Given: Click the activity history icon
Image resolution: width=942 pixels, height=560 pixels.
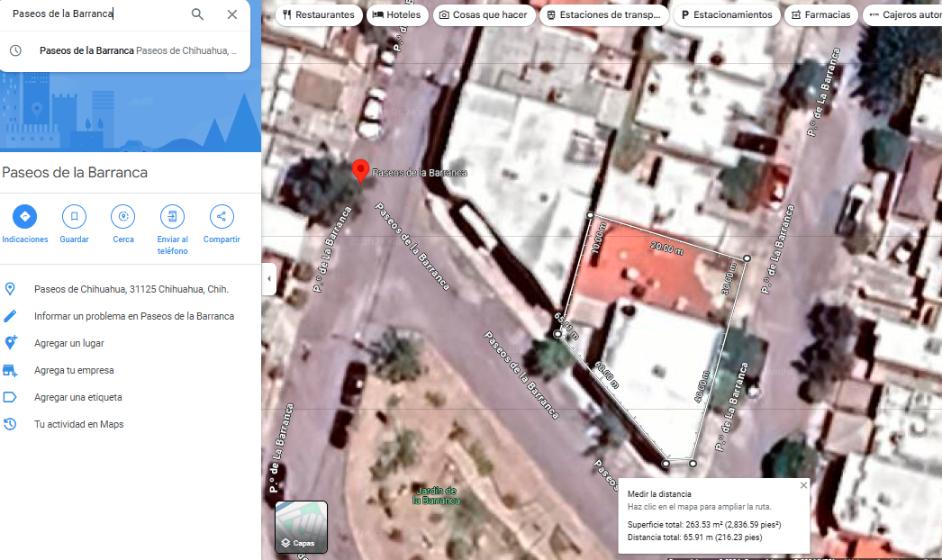Looking at the screenshot, I should (x=10, y=424).
